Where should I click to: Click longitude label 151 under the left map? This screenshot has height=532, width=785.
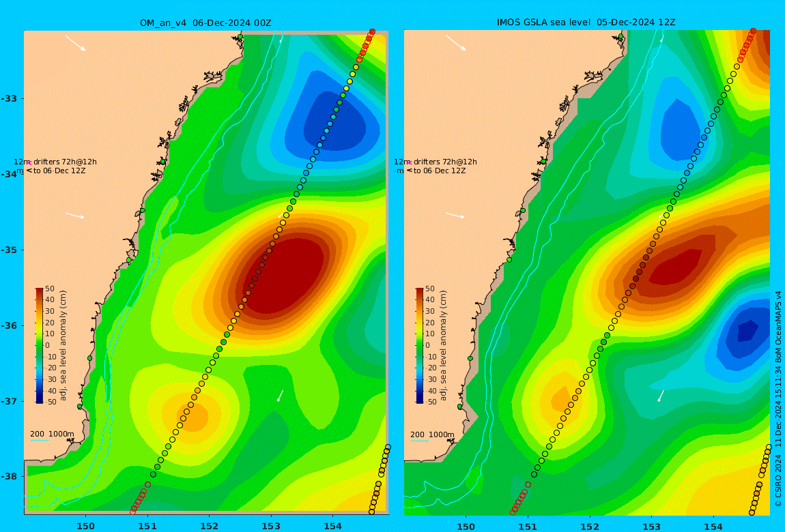coord(147,526)
